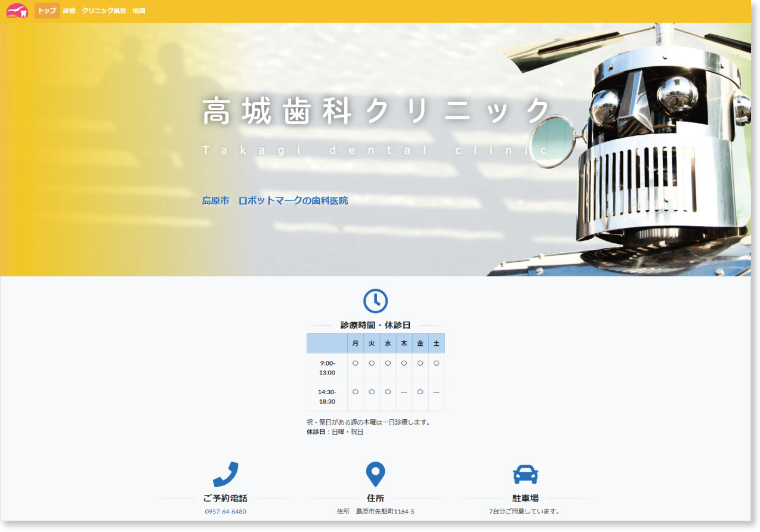Click the 土 column header

436,344
